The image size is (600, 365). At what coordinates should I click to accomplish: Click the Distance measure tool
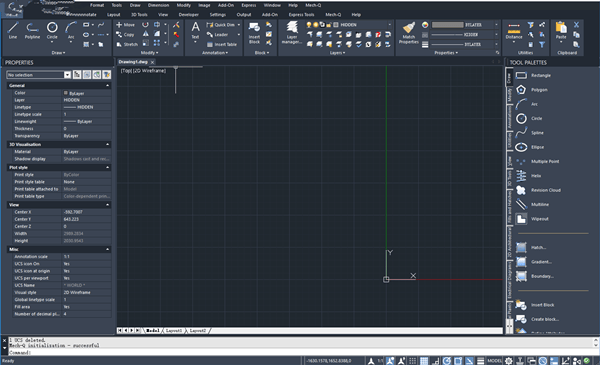pyautogui.click(x=514, y=31)
